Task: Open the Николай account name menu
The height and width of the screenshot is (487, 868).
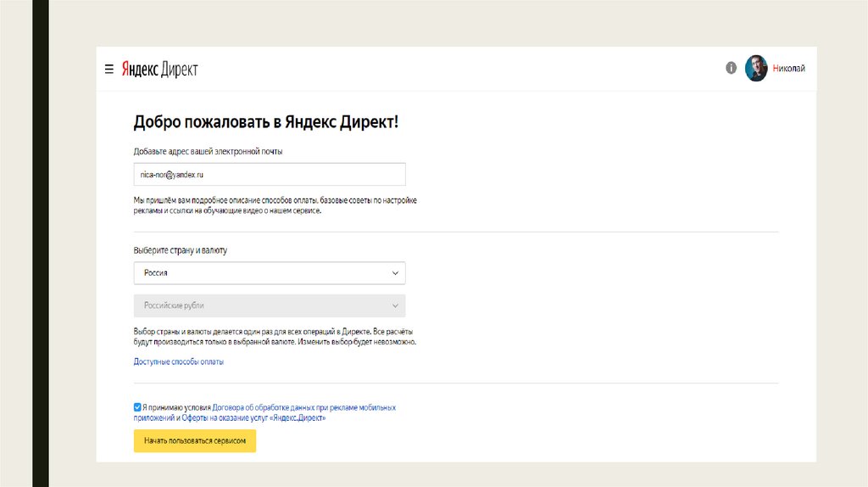Action: click(x=789, y=68)
